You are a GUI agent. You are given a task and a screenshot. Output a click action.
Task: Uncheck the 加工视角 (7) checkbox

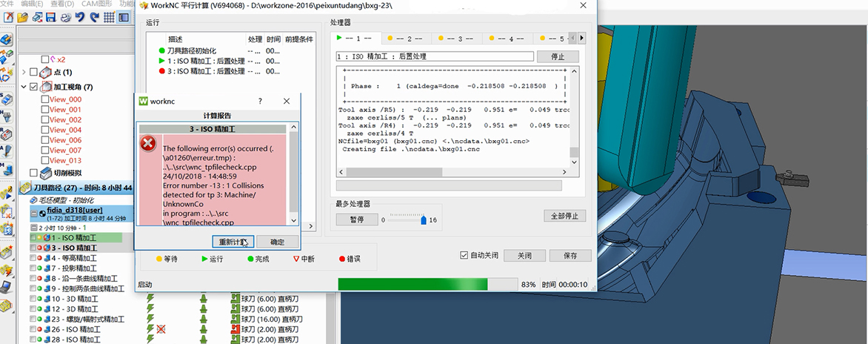[x=34, y=87]
